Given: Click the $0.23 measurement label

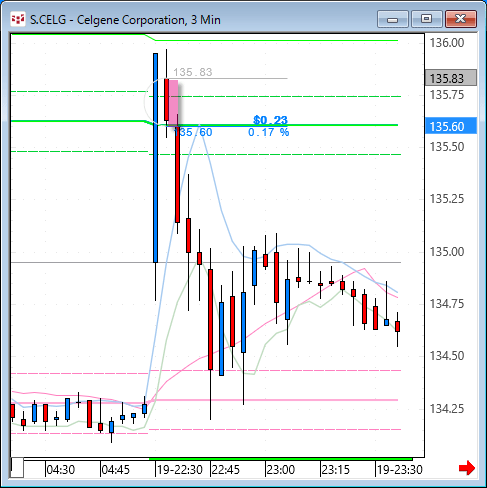Looking at the screenshot, I should (x=270, y=119).
